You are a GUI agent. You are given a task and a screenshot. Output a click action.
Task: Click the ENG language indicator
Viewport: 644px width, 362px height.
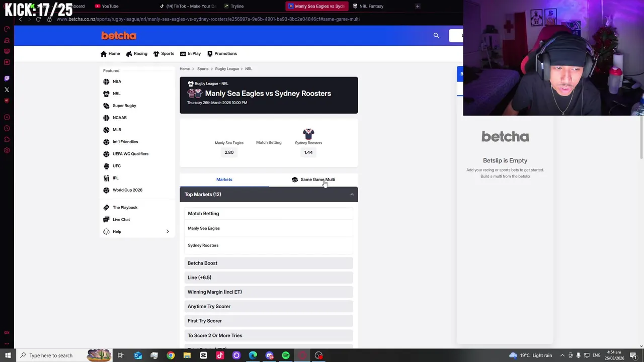(596, 355)
